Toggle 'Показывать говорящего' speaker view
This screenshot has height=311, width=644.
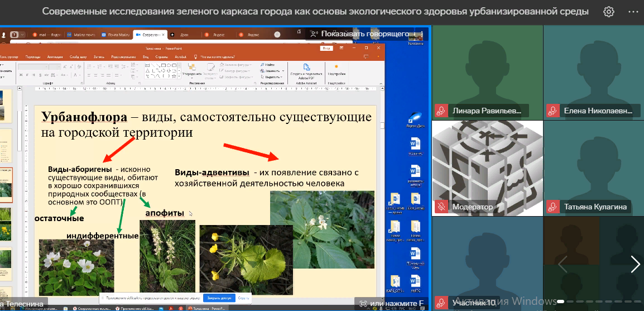[x=366, y=34]
